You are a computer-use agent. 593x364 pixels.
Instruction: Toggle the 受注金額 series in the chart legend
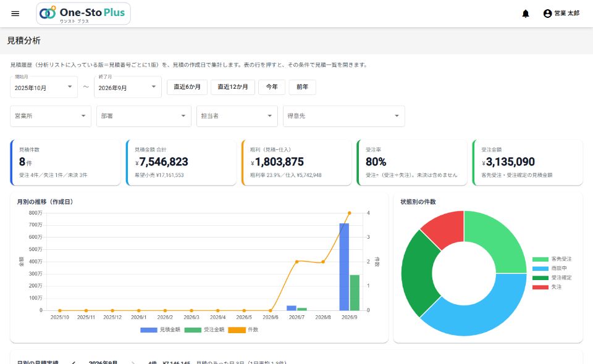coord(204,329)
